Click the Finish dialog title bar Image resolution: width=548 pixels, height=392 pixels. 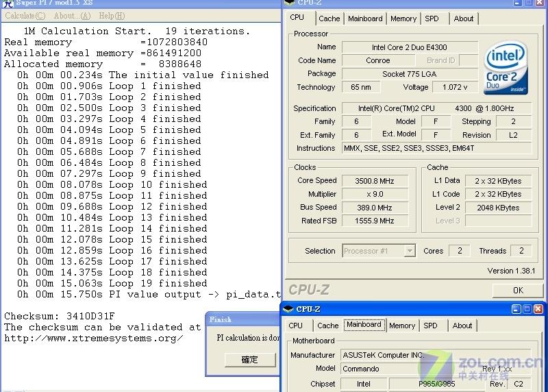pos(243,319)
